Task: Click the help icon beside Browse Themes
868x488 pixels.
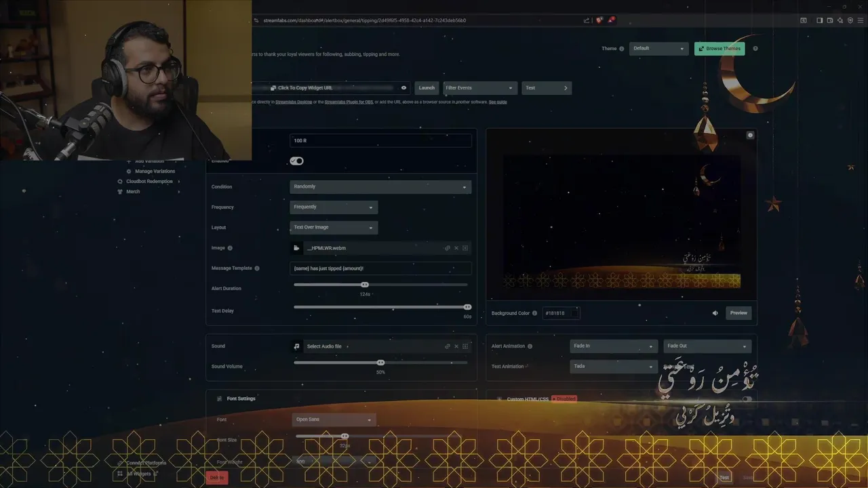Action: click(x=755, y=49)
